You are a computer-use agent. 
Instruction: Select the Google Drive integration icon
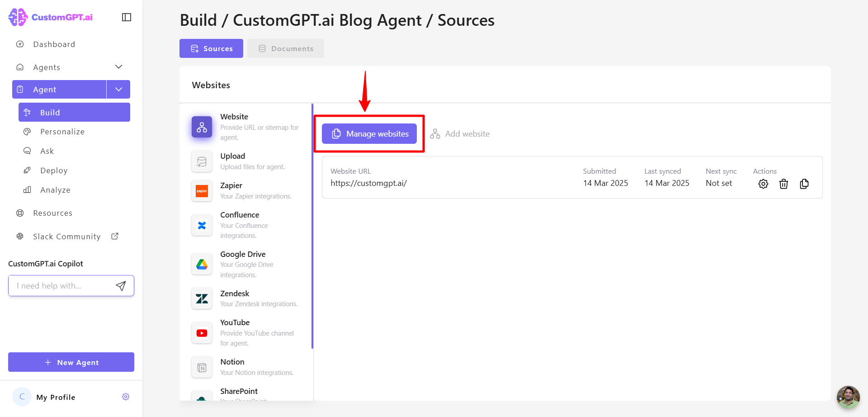[202, 265]
